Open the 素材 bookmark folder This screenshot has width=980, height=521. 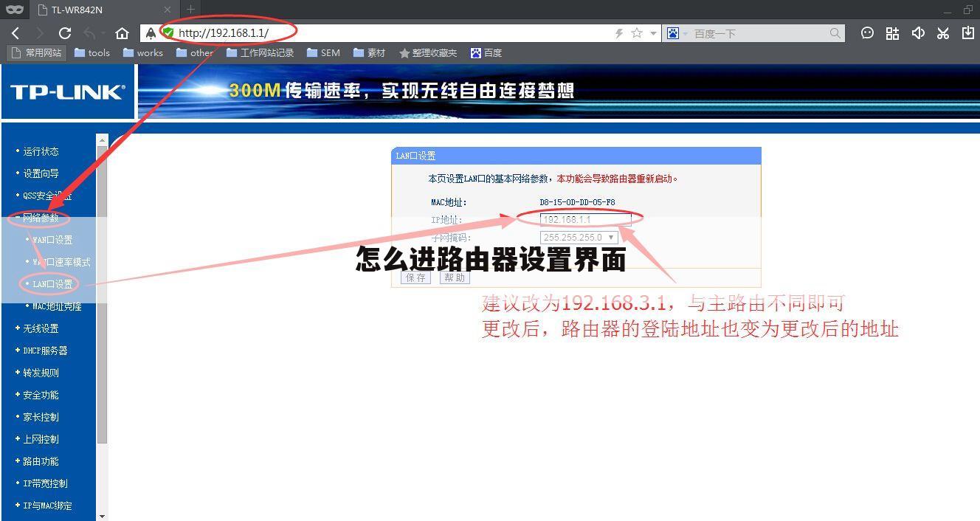[370, 53]
